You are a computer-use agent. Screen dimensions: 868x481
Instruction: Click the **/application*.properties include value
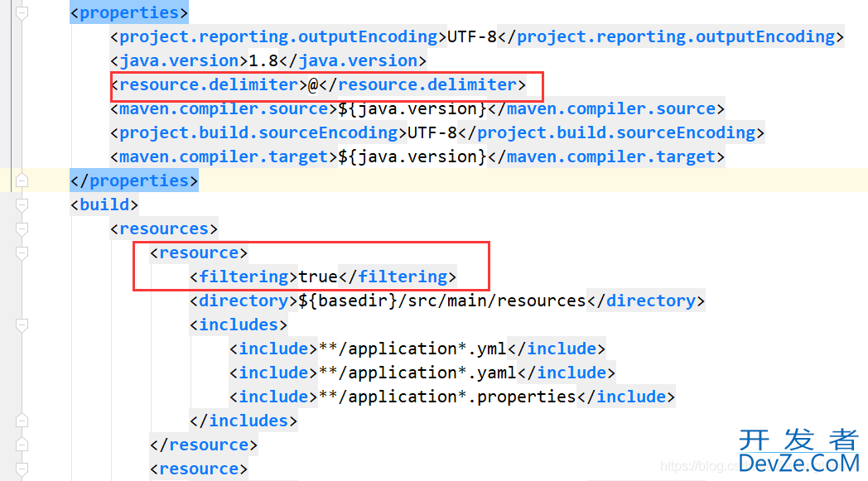click(x=448, y=397)
